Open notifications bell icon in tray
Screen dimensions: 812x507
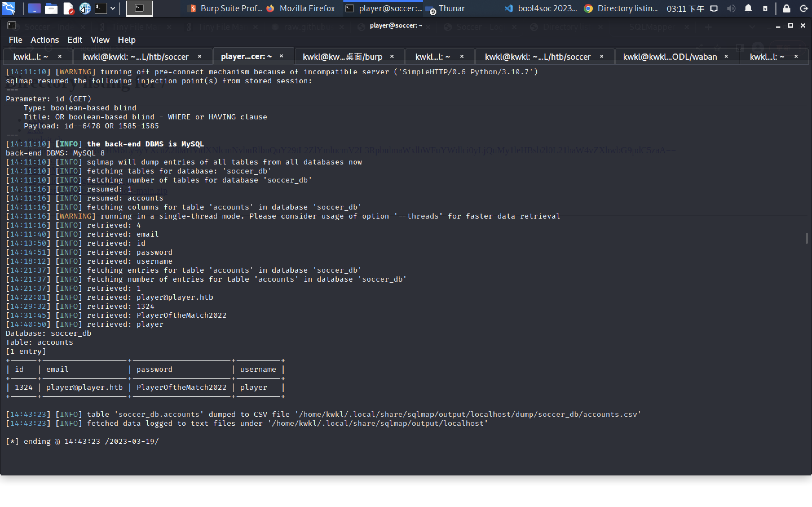pos(748,8)
